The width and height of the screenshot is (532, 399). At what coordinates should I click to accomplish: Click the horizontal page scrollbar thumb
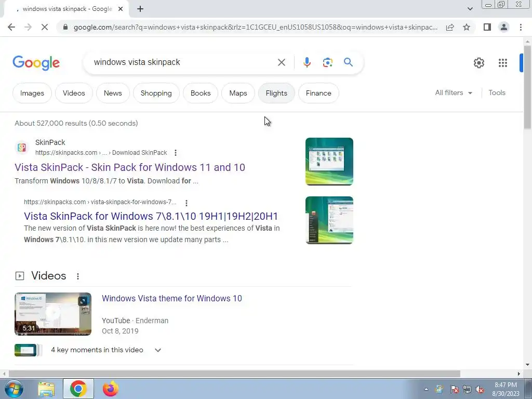click(x=234, y=374)
